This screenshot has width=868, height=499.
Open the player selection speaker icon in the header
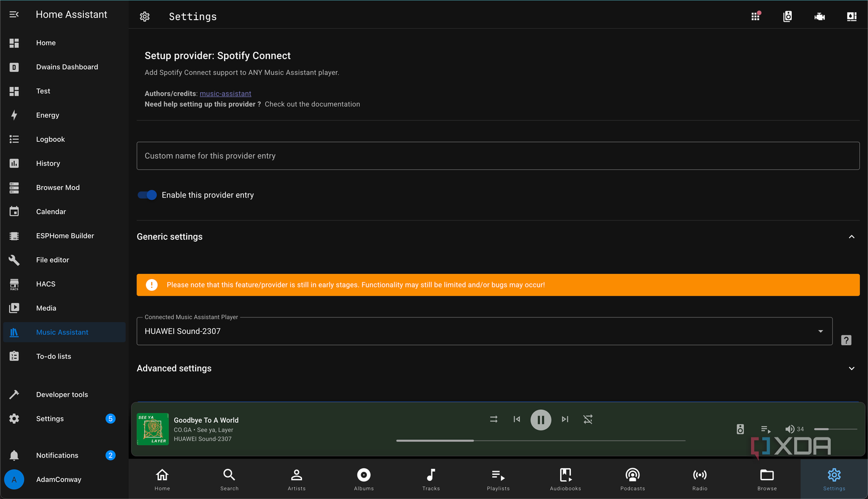(788, 17)
